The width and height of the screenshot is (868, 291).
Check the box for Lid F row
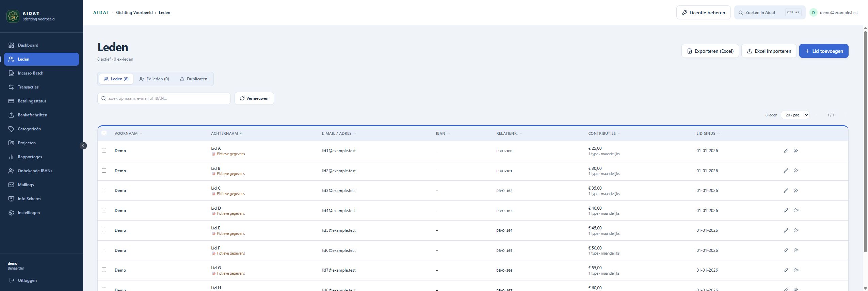[x=104, y=250]
